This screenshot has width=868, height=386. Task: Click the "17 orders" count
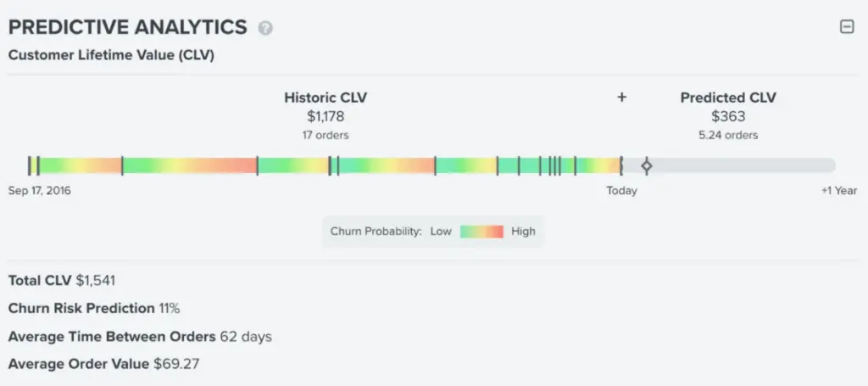(x=325, y=135)
